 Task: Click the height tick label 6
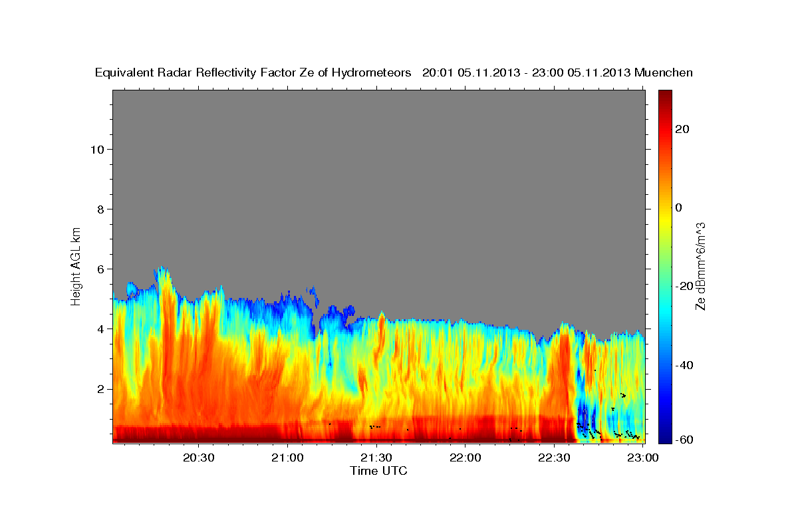tap(100, 269)
